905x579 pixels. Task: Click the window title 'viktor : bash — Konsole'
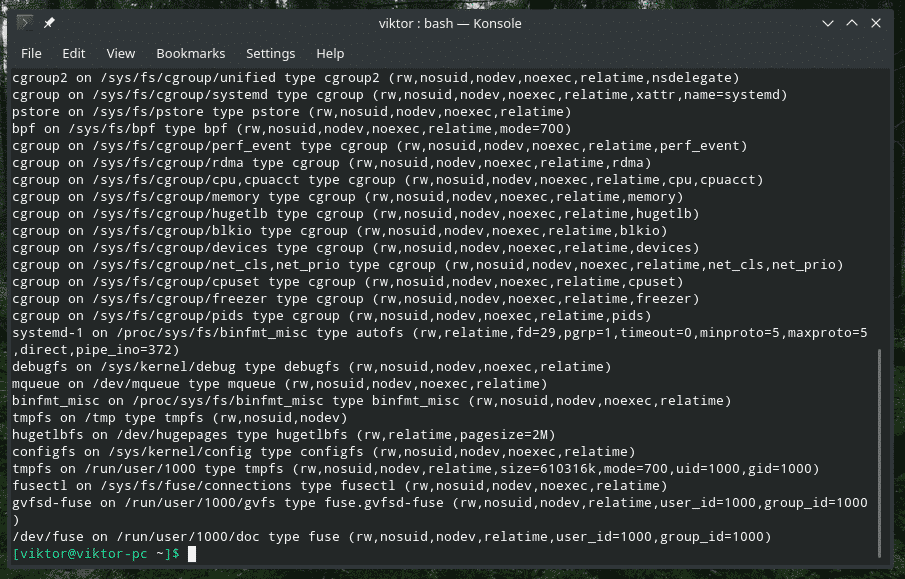pyautogui.click(x=450, y=23)
